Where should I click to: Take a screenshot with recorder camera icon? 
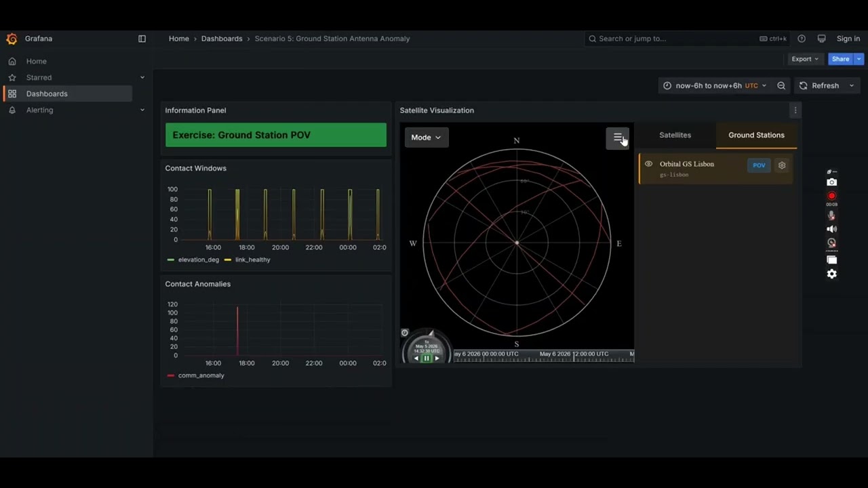[831, 182]
